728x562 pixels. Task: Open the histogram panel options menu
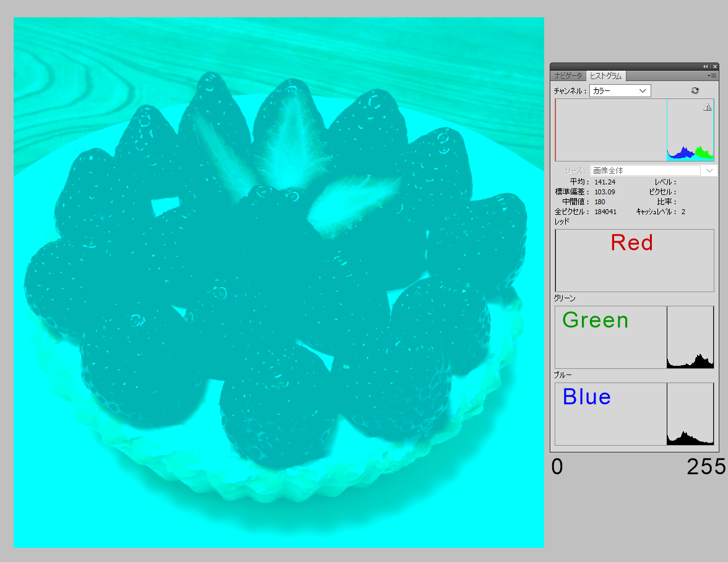click(x=712, y=76)
